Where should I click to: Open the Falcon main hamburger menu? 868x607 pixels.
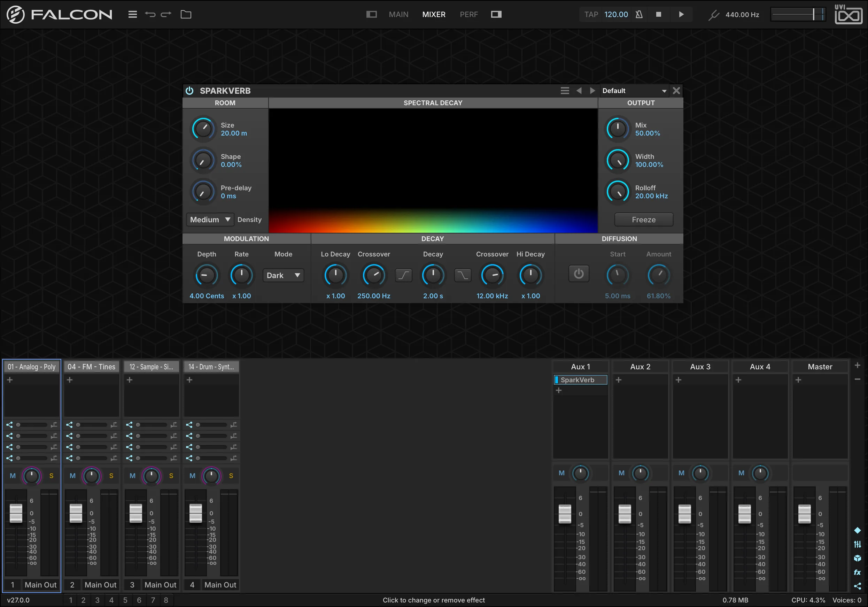(132, 14)
